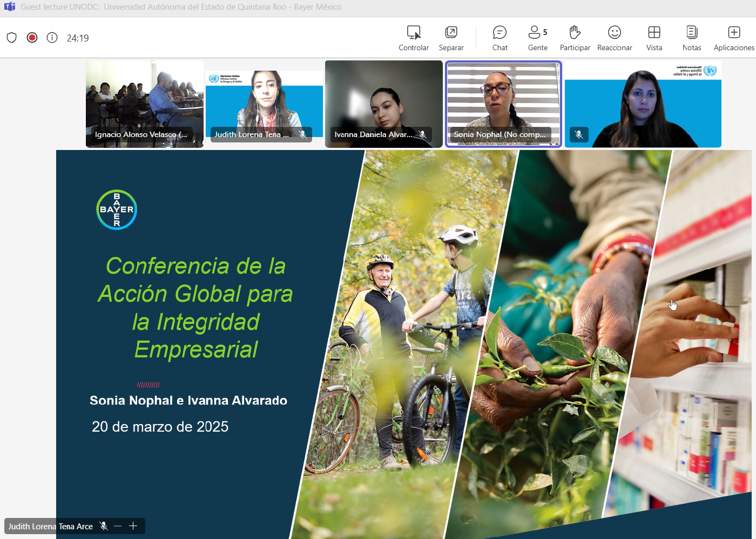Image resolution: width=756 pixels, height=539 pixels.
Task: Select the unnamed participant's video tile on right
Action: (643, 104)
